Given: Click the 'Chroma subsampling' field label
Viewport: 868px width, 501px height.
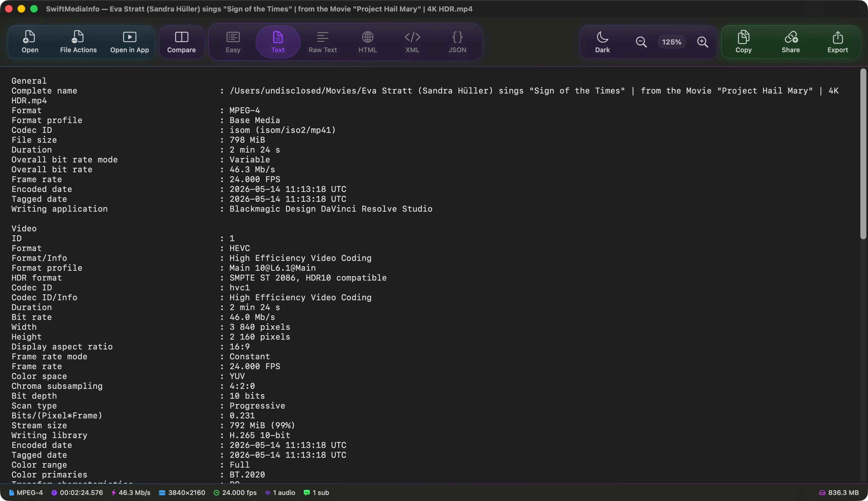Looking at the screenshot, I should pos(57,386).
